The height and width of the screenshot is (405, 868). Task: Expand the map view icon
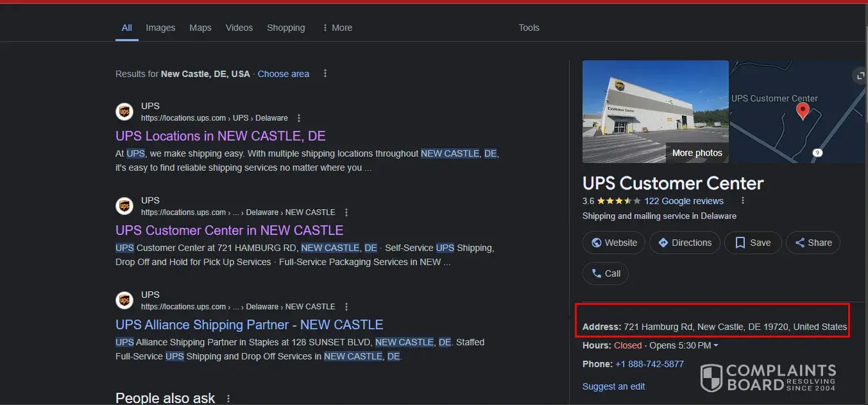click(861, 76)
